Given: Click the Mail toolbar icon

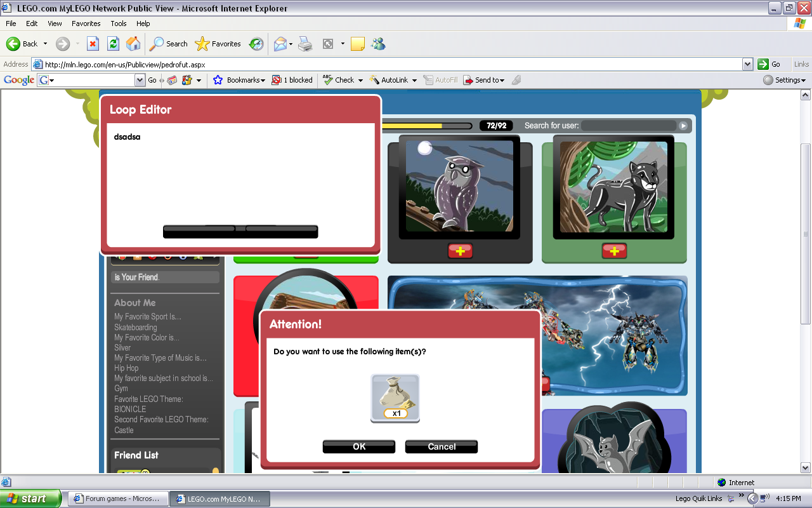Looking at the screenshot, I should pos(280,44).
